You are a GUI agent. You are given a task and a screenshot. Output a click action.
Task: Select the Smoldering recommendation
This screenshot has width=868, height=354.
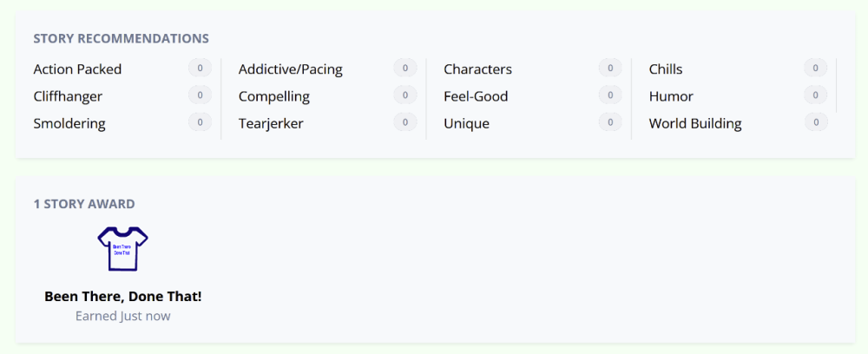pyautogui.click(x=69, y=123)
